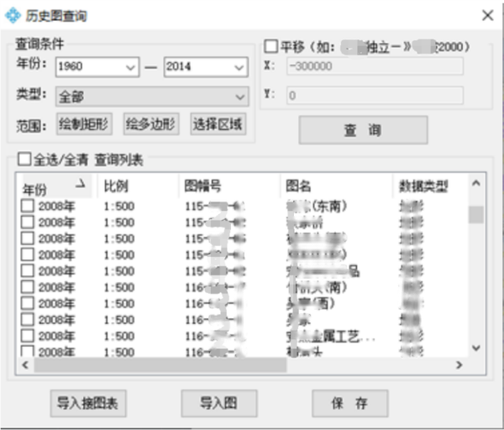Screen dimensions: 504x430
Task: Click the 绘多边形 draw polygon button
Action: 152,123
